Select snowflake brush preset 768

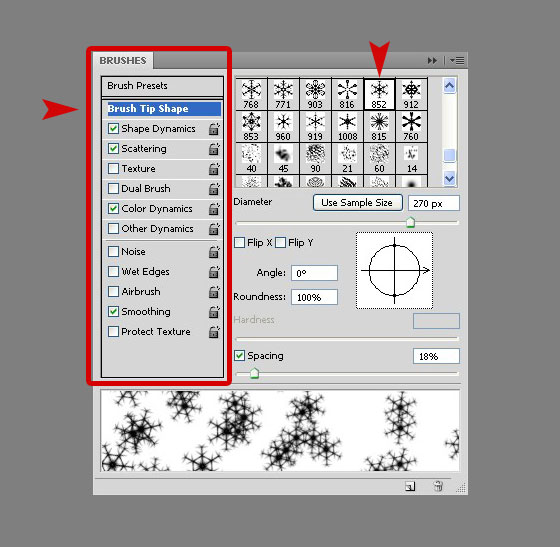(x=251, y=94)
